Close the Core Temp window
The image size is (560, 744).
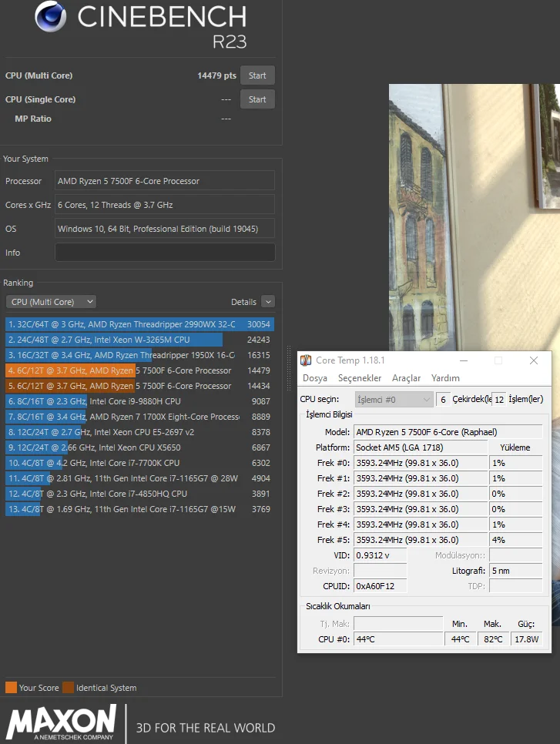[533, 360]
